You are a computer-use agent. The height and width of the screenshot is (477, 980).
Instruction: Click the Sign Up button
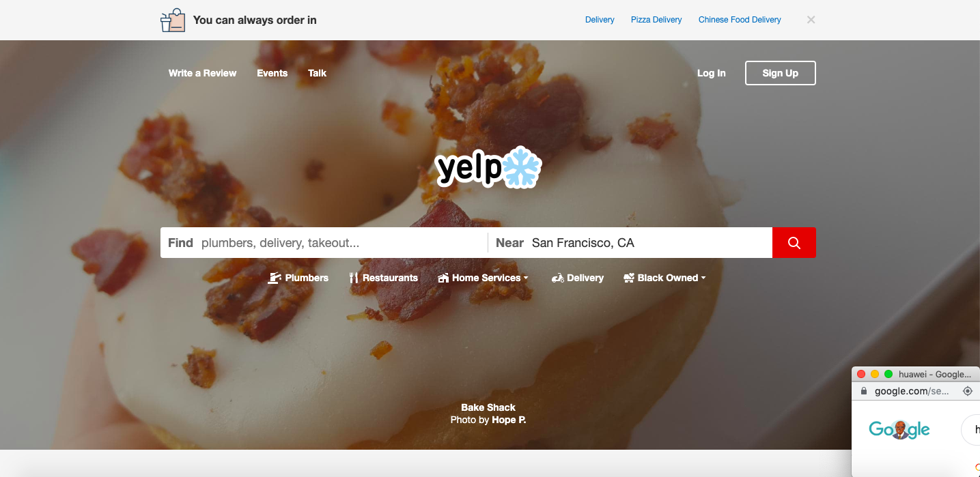pos(780,73)
